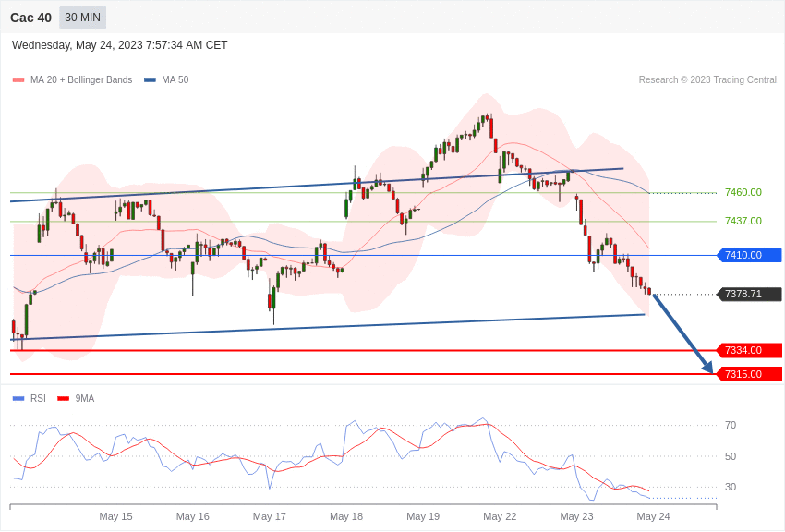Screen dimensions: 785x532
Task: Click the blue downward arrow tip
Action: coord(709,369)
